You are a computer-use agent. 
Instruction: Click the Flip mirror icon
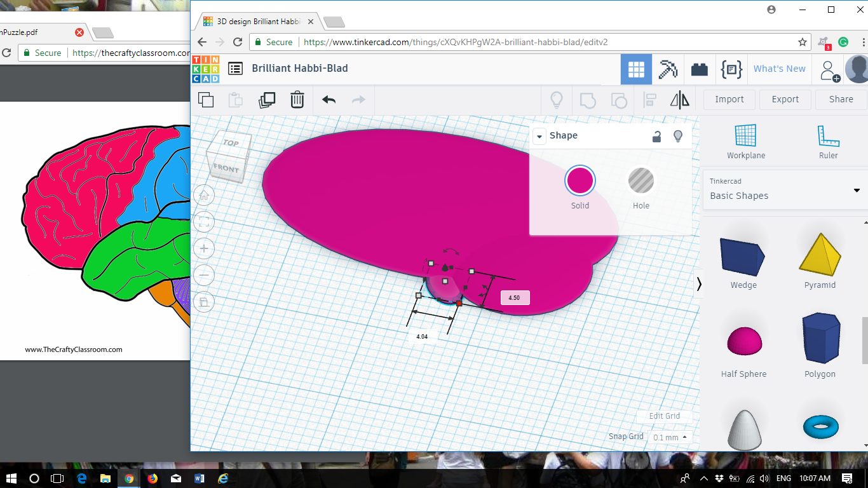[x=680, y=100]
